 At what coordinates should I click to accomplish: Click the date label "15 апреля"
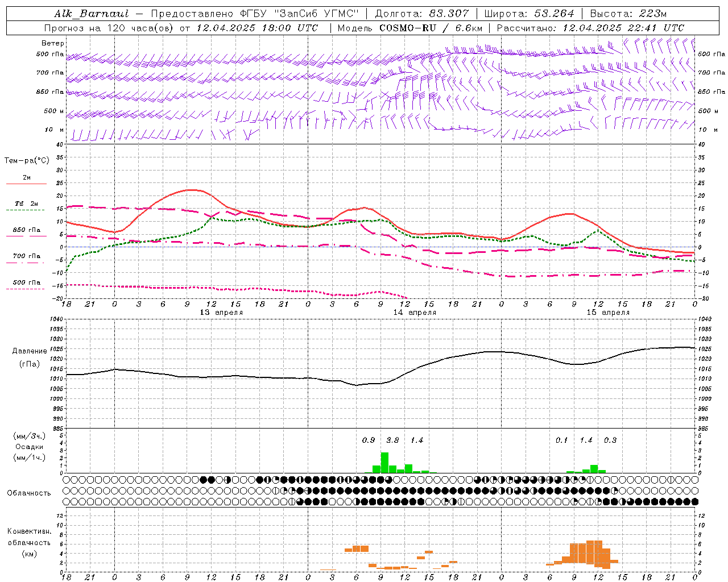point(608,313)
